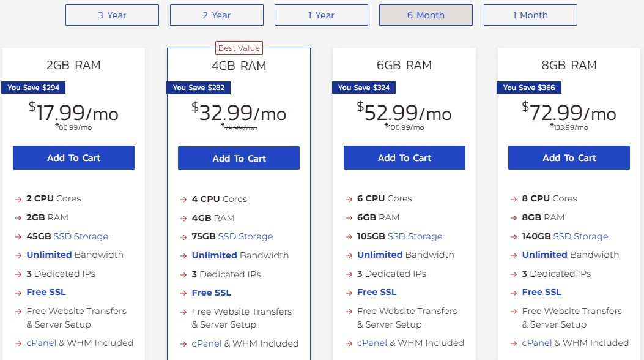Click the You Save $366 badge
644x360 pixels.
click(x=530, y=88)
